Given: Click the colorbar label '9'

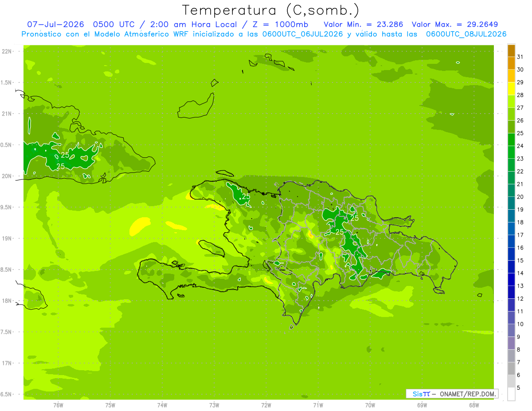Looking at the screenshot, I should click(x=519, y=337).
